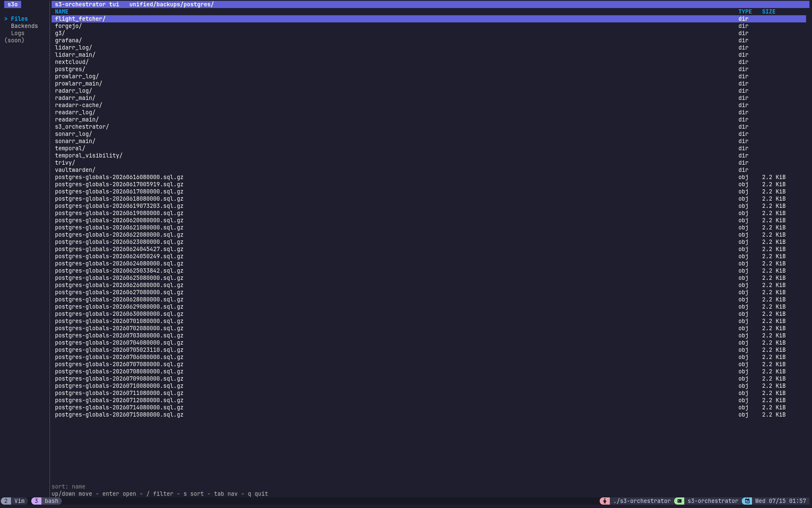
Task: Click the 'sort: name' status line
Action: point(68,486)
